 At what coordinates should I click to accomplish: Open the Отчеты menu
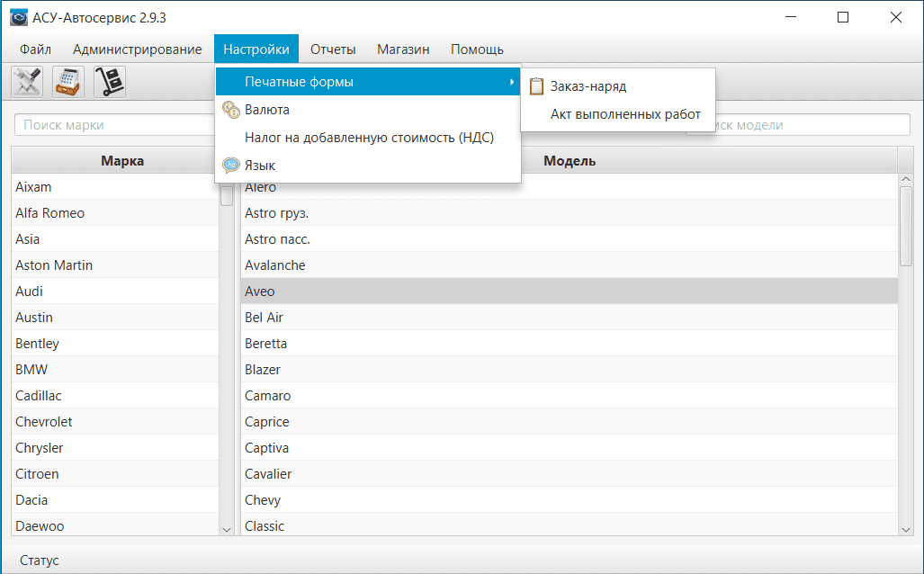tap(333, 49)
